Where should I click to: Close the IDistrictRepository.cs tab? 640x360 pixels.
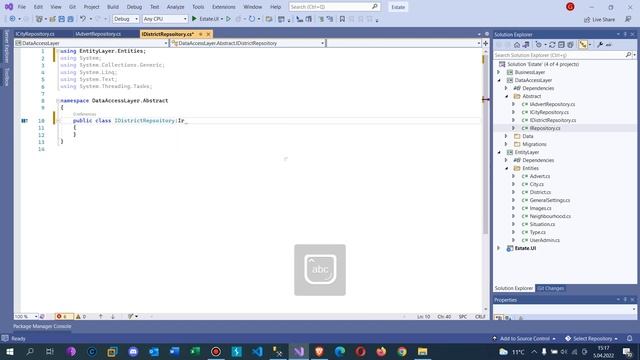point(208,34)
